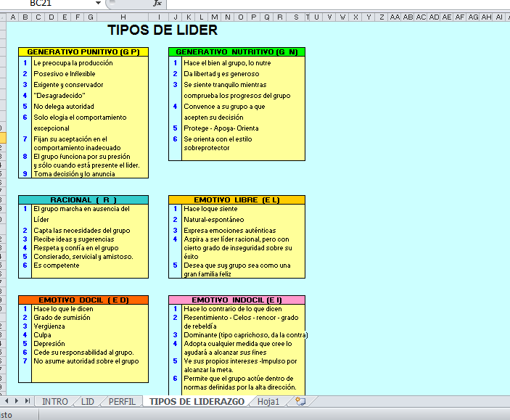This screenshot has height=420, width=510.
Task: Click cell 'Hace loque siente'
Action: point(210,209)
